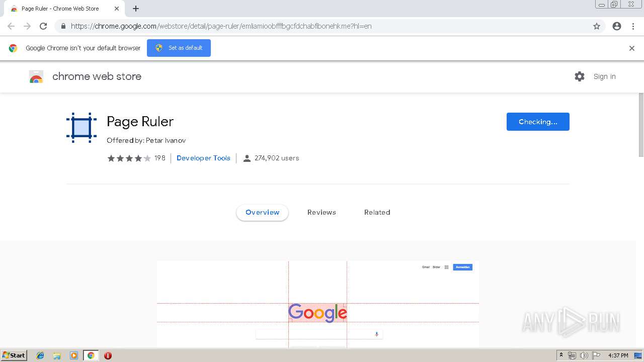Open the Page Ruler screenshot preview

(x=317, y=304)
